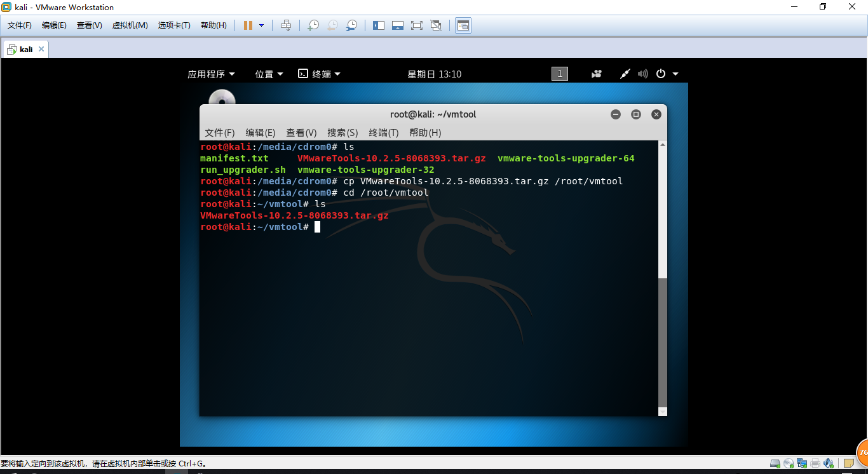
Task: Click the terminal cursor at the last prompt
Action: (317, 227)
